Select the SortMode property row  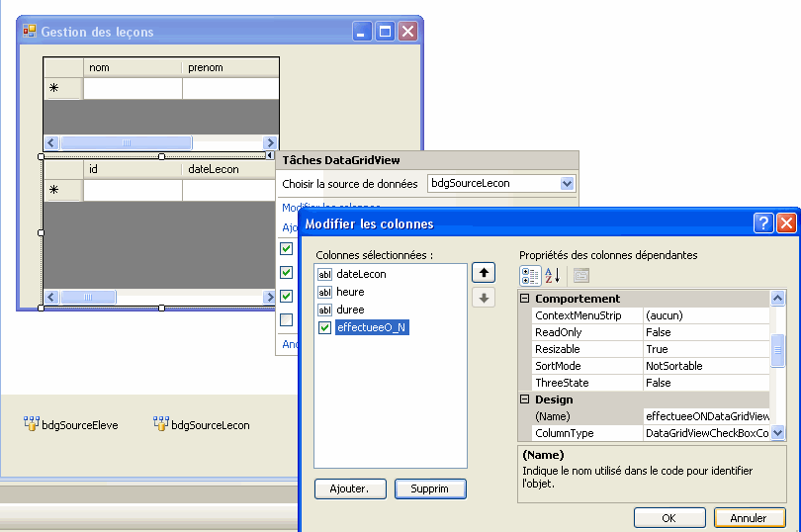(x=651, y=367)
